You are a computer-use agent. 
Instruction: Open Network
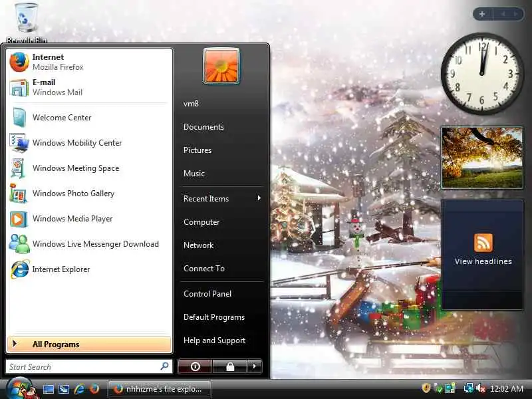point(222,245)
